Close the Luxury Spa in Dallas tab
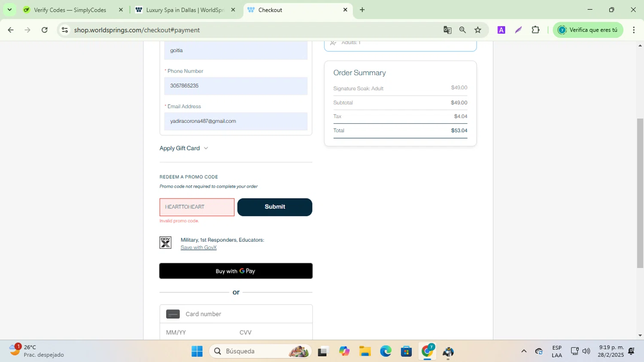 click(233, 10)
